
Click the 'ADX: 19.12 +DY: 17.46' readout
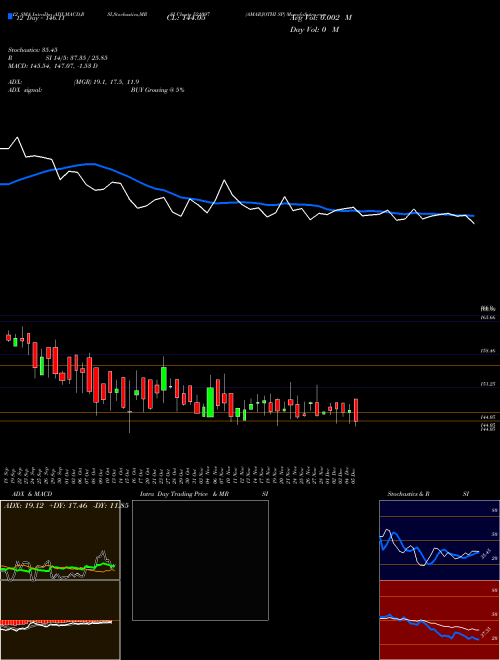[x=47, y=505]
